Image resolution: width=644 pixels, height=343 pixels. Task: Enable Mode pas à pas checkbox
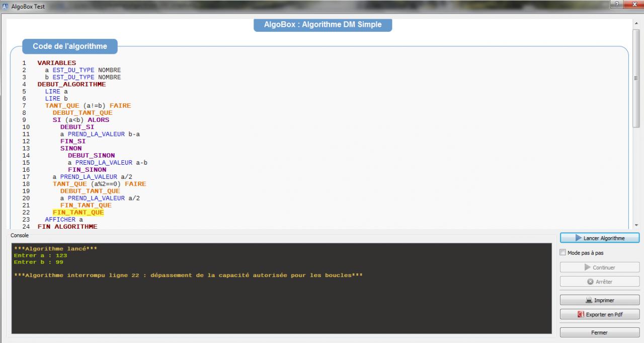pos(563,252)
